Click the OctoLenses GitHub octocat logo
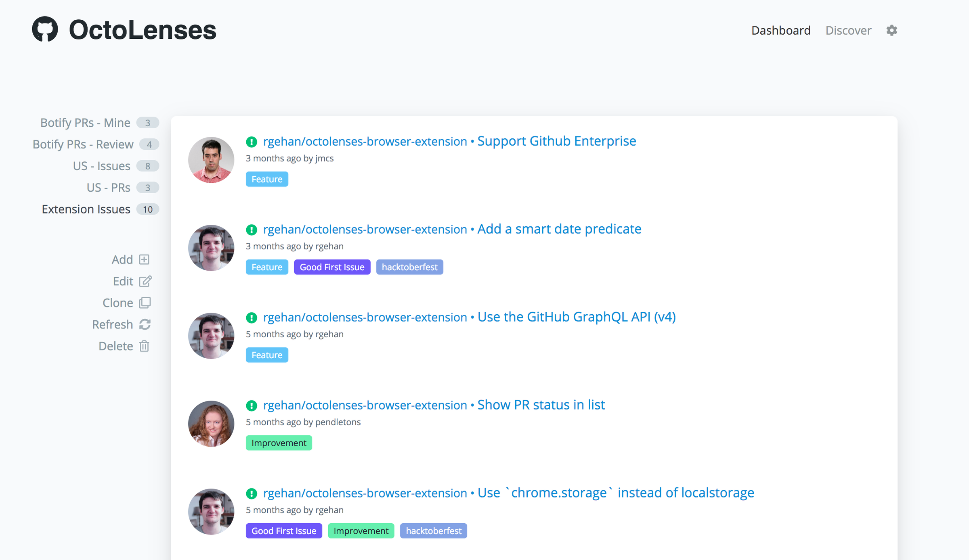This screenshot has height=560, width=969. (x=45, y=29)
